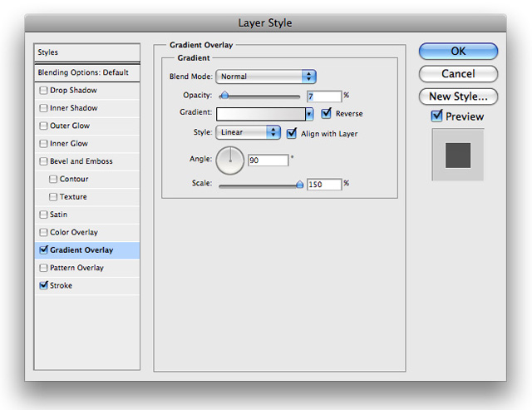Viewport: 532px width, 410px height.
Task: Select the Texture label row
Action: point(87,197)
